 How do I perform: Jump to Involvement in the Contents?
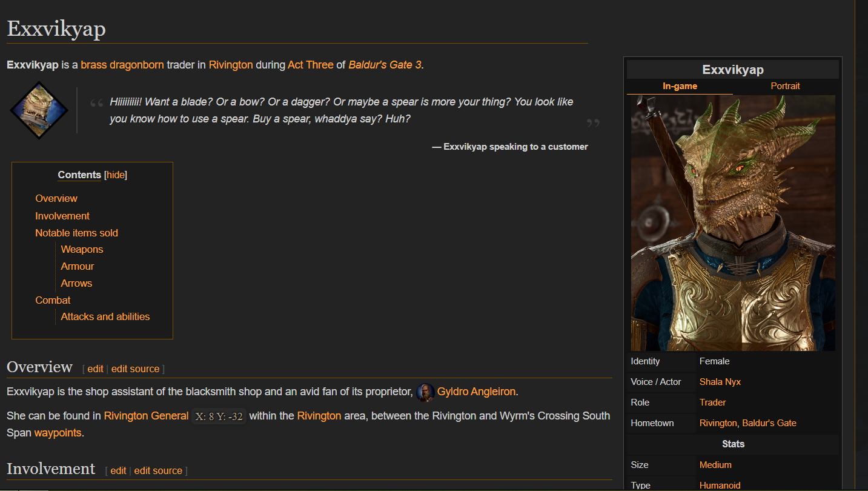pos(62,216)
